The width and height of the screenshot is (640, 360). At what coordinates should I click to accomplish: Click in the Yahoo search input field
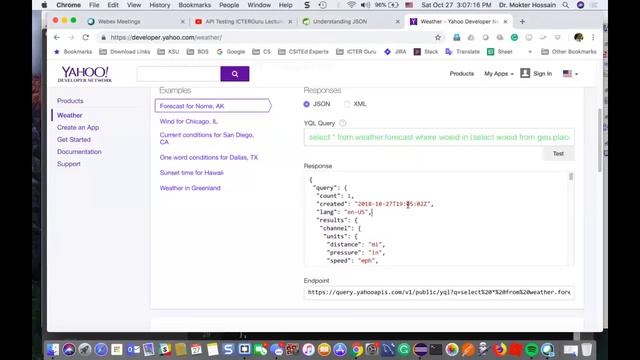pyautogui.click(x=179, y=74)
